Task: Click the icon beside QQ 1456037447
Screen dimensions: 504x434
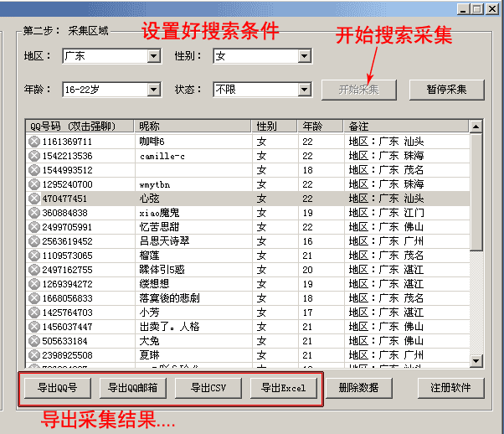Action: (34, 327)
